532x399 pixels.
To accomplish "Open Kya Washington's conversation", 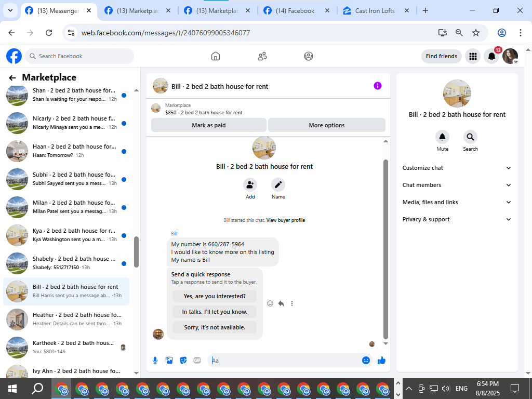I will tap(66, 235).
